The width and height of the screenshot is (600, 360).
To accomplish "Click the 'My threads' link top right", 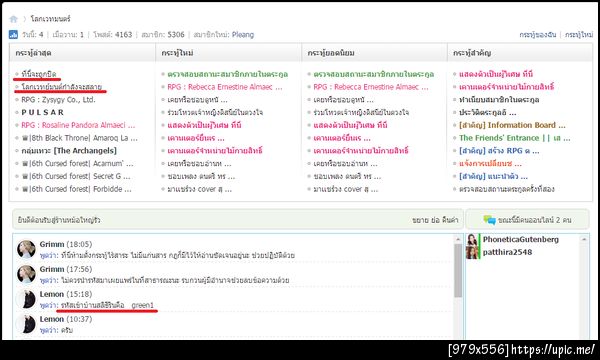I will (538, 35).
